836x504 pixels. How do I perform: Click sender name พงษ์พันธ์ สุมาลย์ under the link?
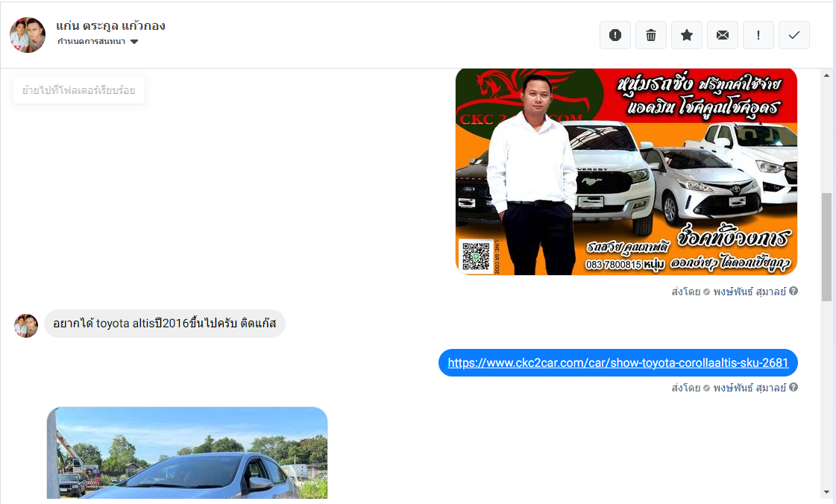coord(749,388)
